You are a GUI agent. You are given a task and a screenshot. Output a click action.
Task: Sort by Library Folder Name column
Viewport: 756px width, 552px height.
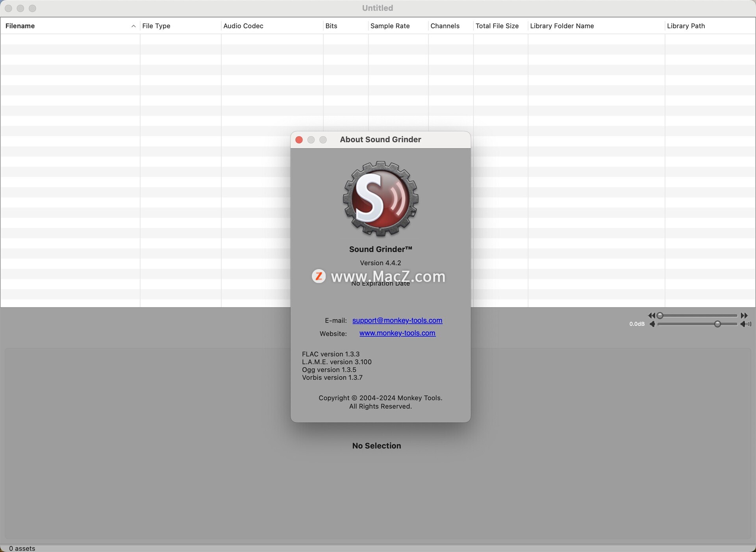pos(596,26)
